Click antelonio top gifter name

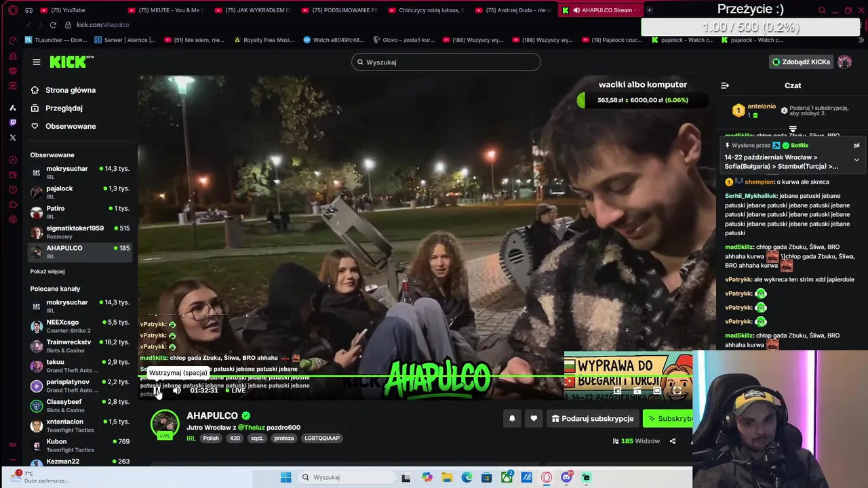(x=761, y=106)
